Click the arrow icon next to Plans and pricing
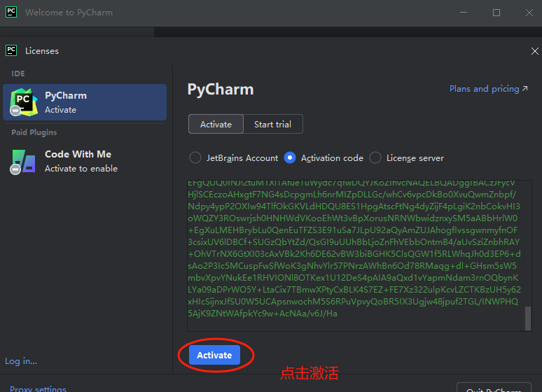This screenshot has height=392, width=542. [525, 88]
